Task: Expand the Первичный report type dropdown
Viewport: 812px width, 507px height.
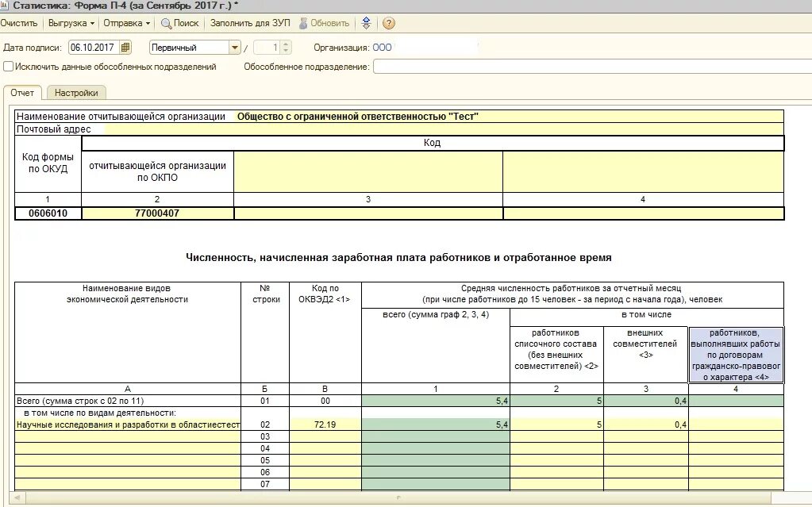Action: tap(235, 48)
